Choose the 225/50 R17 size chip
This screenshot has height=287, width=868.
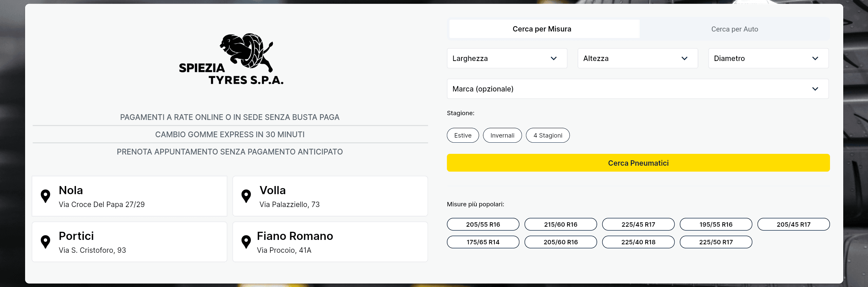click(x=716, y=242)
